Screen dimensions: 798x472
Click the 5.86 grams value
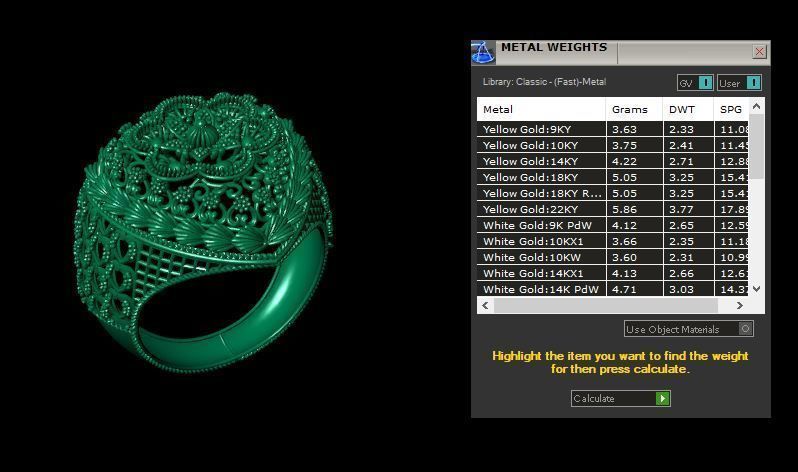(624, 209)
